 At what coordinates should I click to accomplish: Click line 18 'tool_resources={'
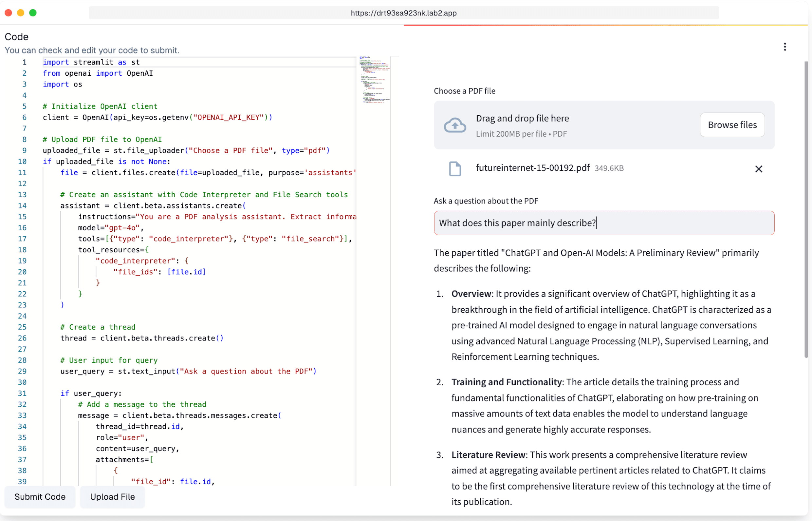click(x=113, y=250)
